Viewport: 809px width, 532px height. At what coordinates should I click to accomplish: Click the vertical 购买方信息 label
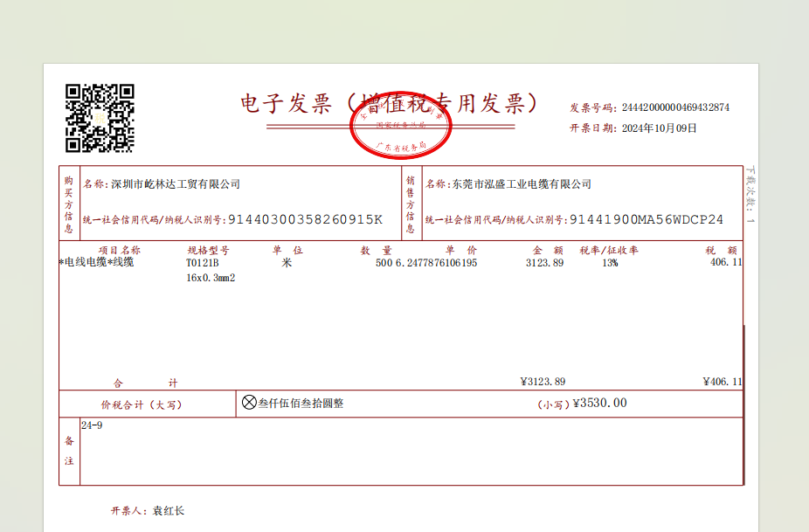click(x=69, y=204)
